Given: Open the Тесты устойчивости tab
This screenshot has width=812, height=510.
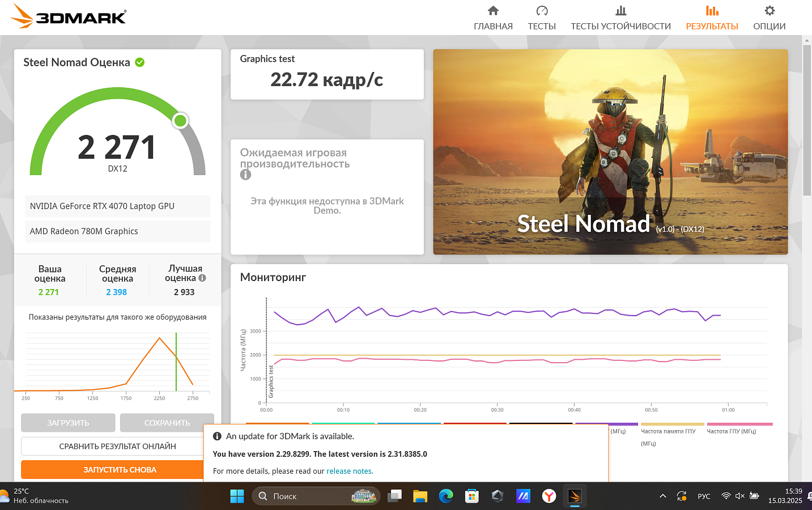Looking at the screenshot, I should [620, 18].
